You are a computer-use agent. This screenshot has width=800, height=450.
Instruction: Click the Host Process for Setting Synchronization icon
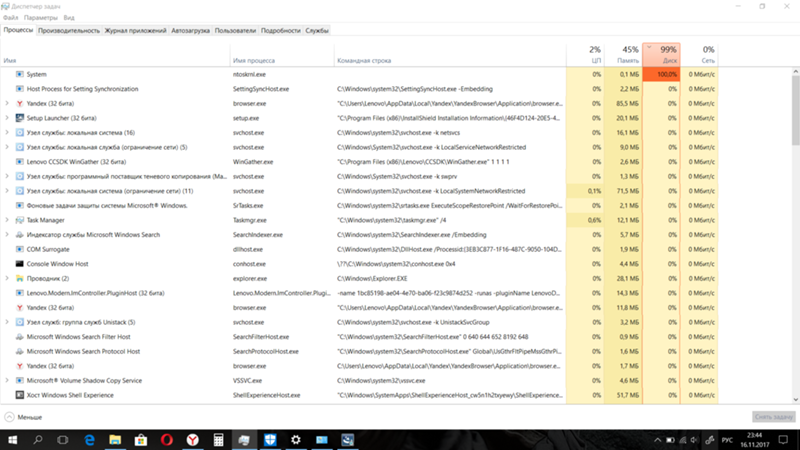[x=19, y=89]
